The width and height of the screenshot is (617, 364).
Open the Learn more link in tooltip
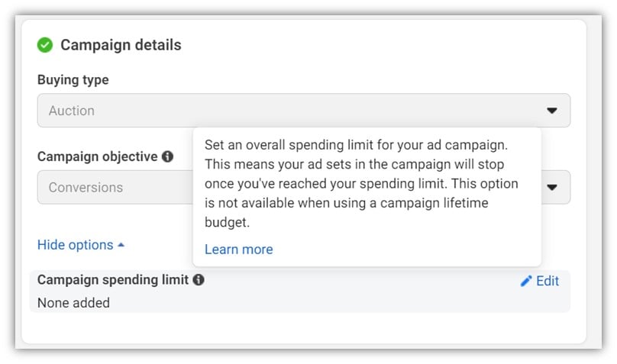[238, 250]
